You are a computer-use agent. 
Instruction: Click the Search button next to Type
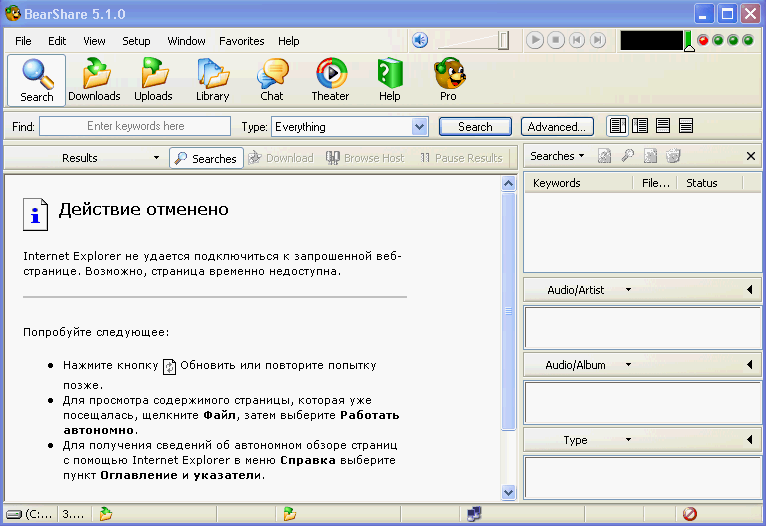tap(475, 126)
